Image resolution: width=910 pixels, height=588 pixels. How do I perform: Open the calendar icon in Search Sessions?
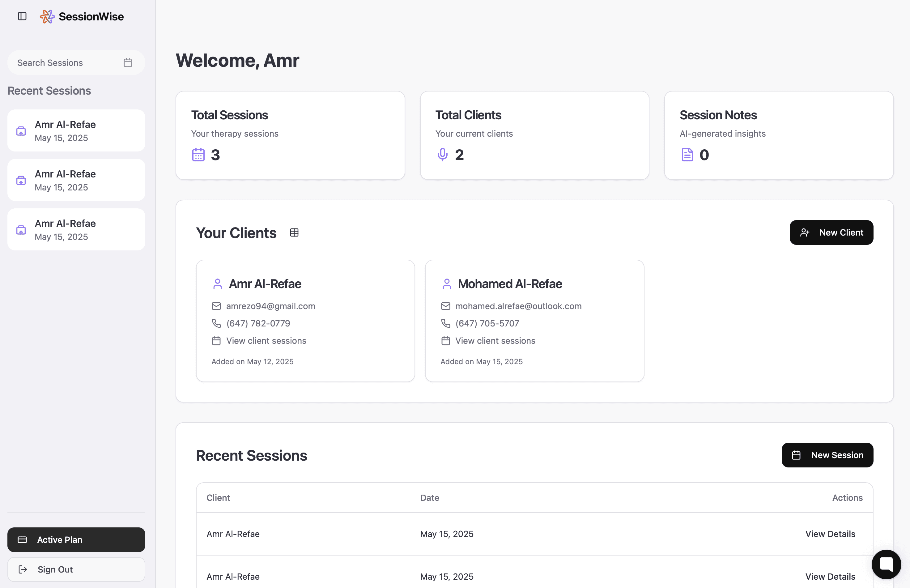click(x=128, y=63)
